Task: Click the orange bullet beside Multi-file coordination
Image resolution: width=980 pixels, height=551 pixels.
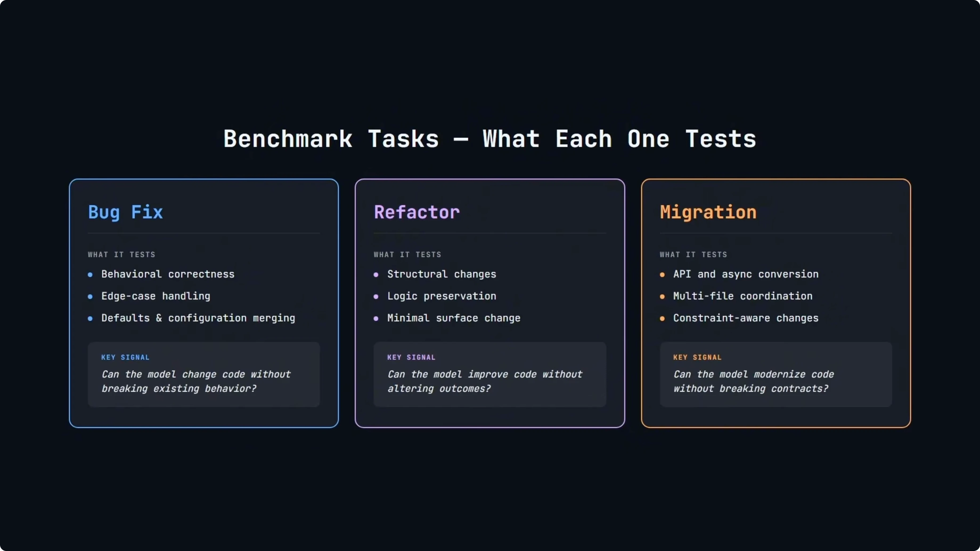Action: [662, 297]
